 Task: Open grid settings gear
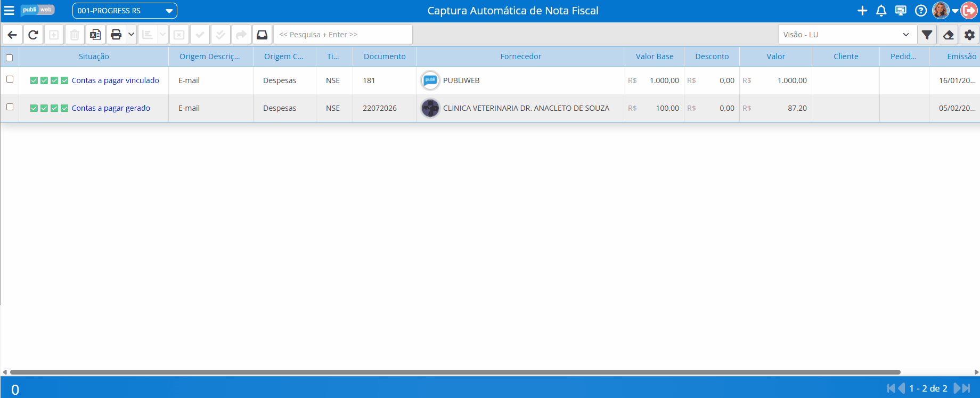[970, 35]
